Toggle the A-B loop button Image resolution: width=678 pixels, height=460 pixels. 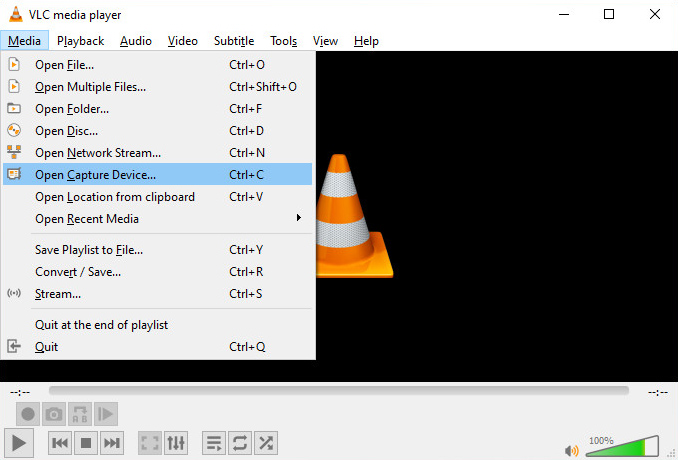click(x=80, y=414)
